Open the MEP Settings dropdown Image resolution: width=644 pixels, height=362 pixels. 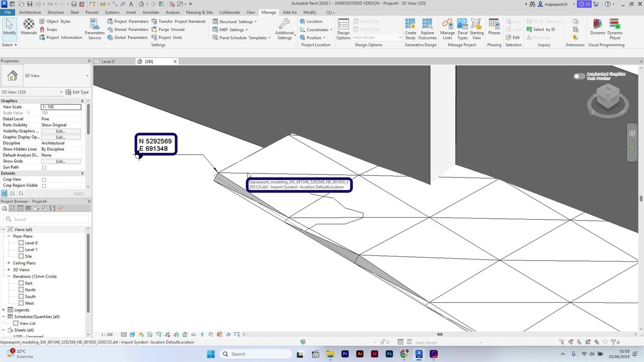pyautogui.click(x=230, y=30)
